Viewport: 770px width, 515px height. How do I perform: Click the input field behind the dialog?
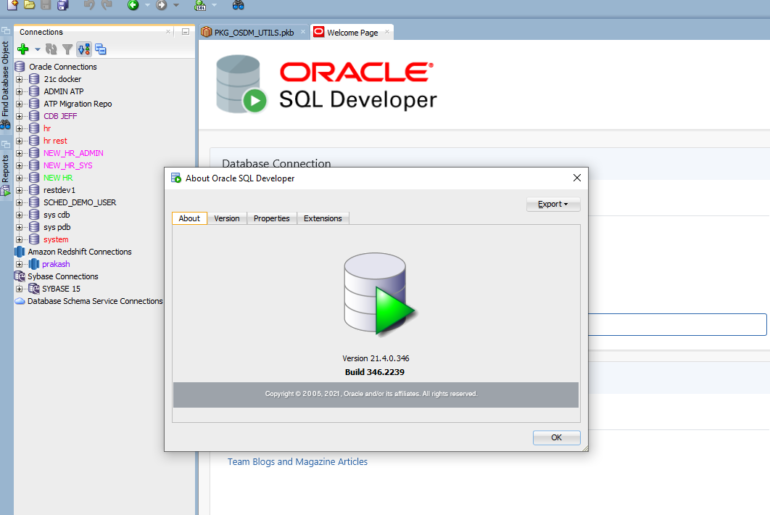tap(677, 325)
